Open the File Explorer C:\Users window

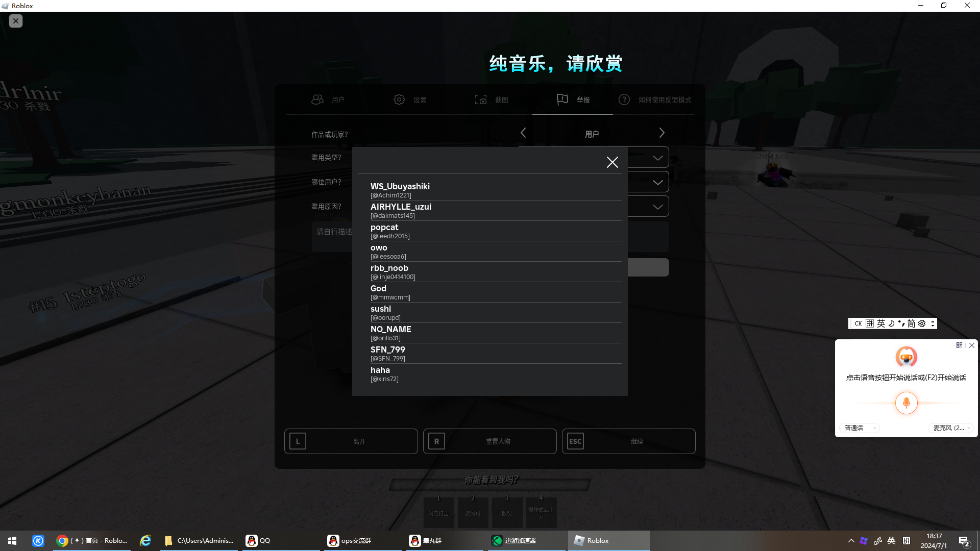(199, 541)
